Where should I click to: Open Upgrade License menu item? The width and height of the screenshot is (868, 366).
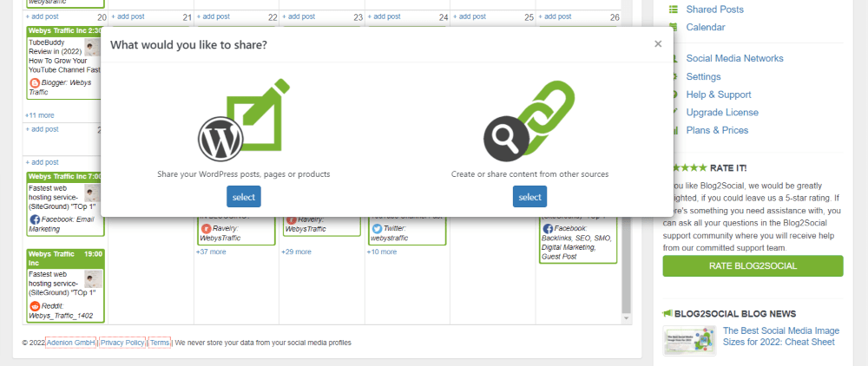click(722, 112)
